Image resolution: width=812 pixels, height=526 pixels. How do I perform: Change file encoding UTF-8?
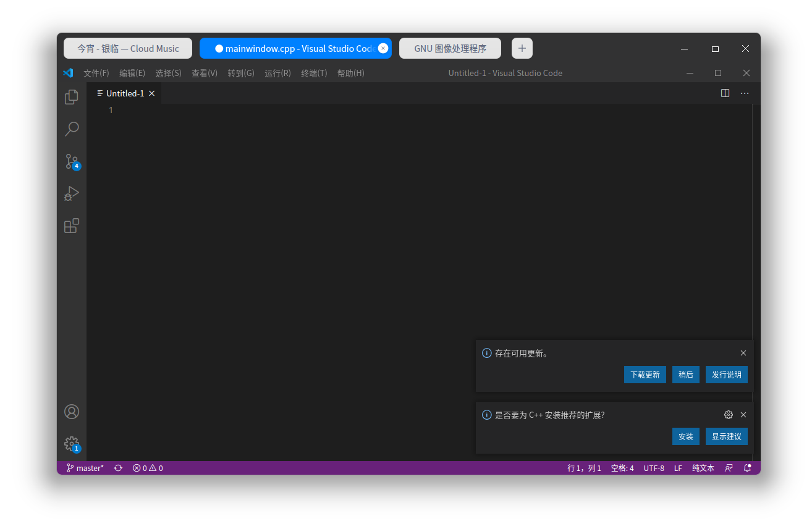point(654,469)
